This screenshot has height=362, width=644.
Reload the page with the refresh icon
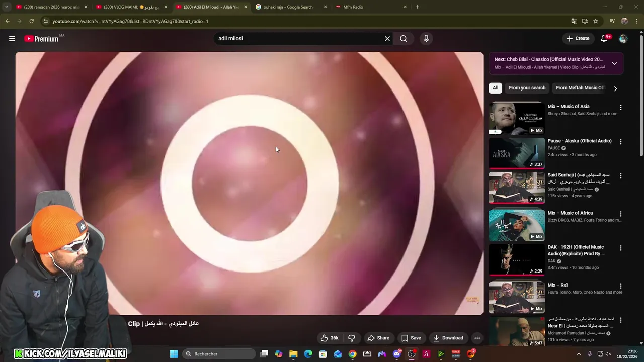(x=31, y=21)
